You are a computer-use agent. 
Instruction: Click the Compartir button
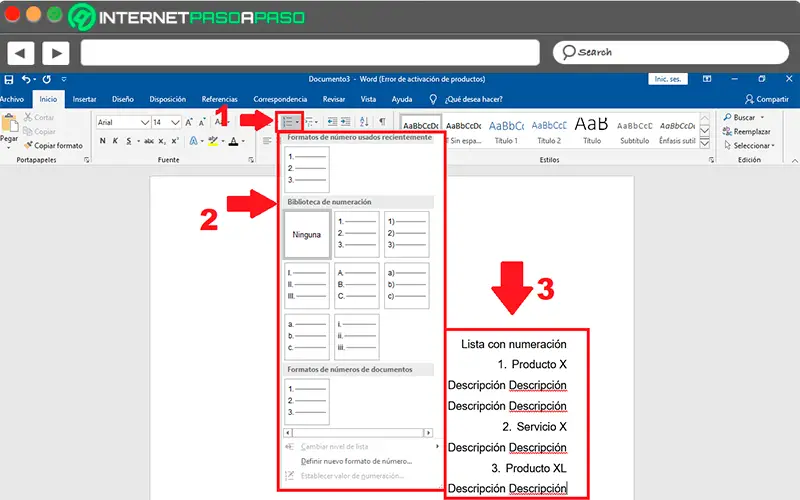point(766,99)
